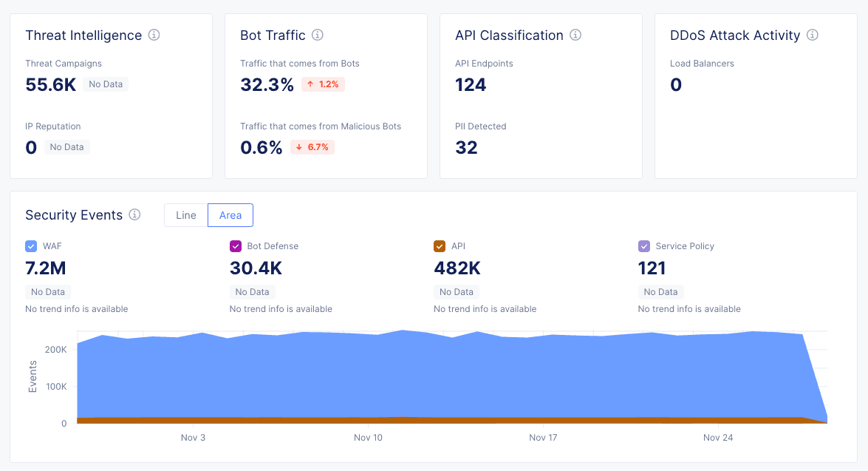The height and width of the screenshot is (471, 868).
Task: Click the Threat Intelligence info icon
Action: pyautogui.click(x=154, y=35)
